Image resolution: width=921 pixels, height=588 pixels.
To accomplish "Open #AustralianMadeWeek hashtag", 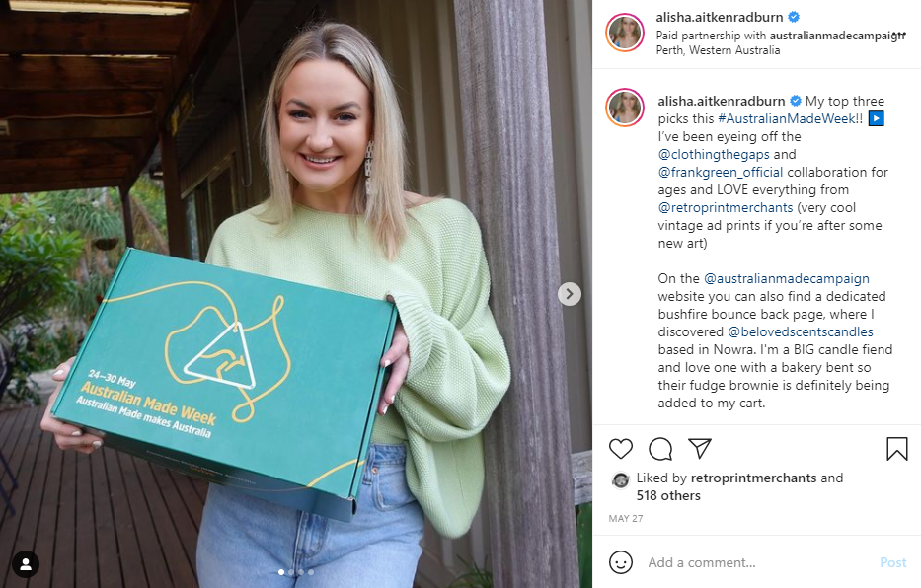I will [787, 118].
